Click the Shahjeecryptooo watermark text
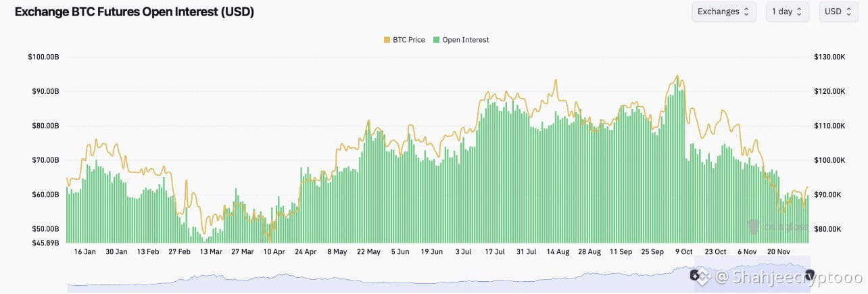Viewport: 868px width, 294px height. point(789,276)
